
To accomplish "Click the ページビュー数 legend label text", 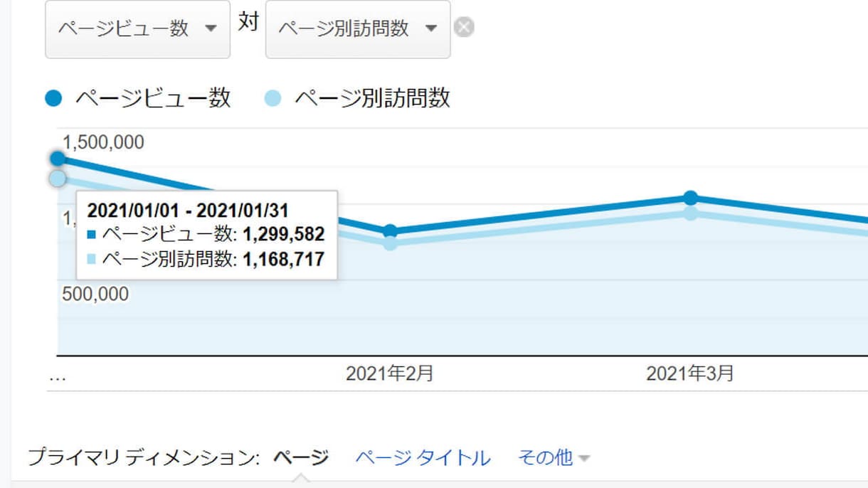I will [153, 98].
